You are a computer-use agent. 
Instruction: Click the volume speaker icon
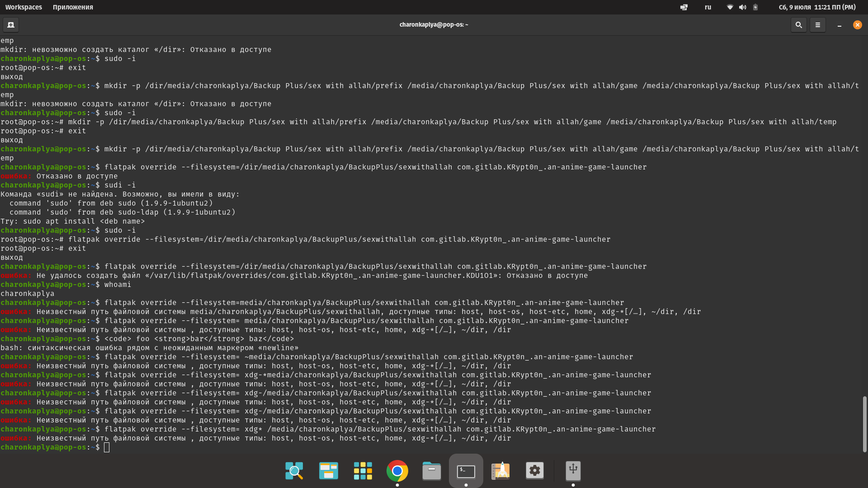(742, 7)
